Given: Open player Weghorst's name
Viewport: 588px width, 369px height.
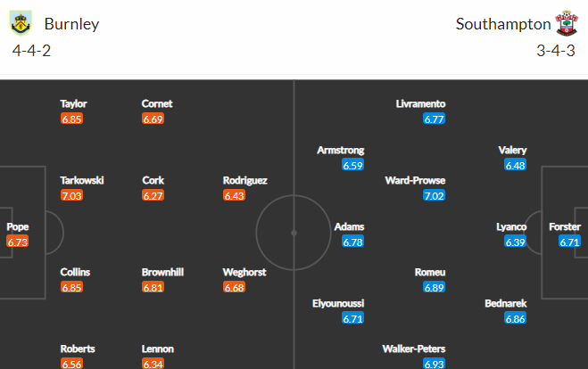Looking at the screenshot, I should [244, 273].
